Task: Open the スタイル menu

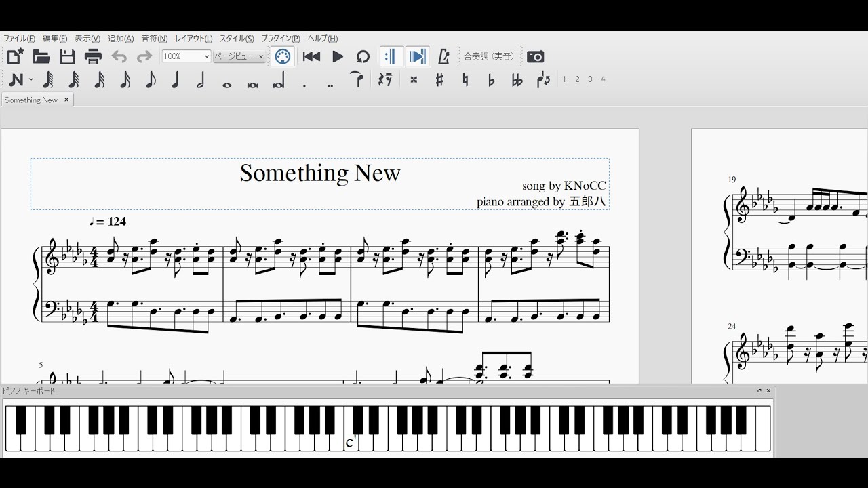Action: click(235, 39)
